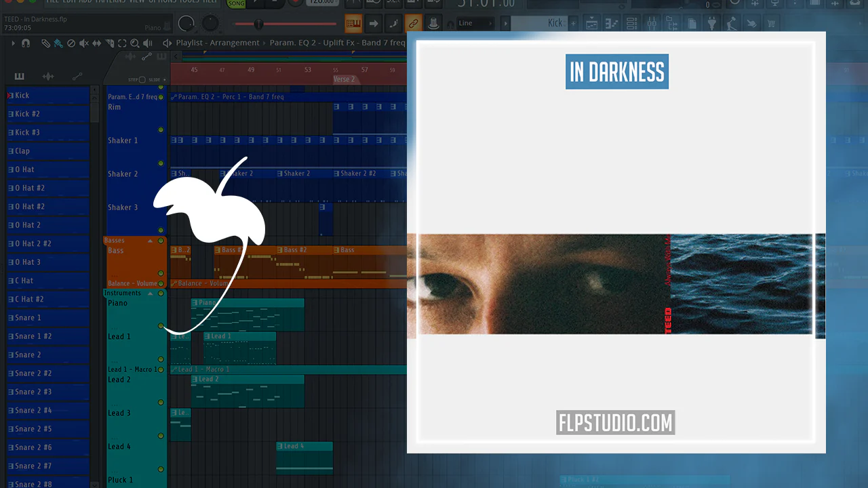Viewport: 868px width, 488px height.
Task: Select the Bass #2 clip in the playlist
Action: [304, 262]
